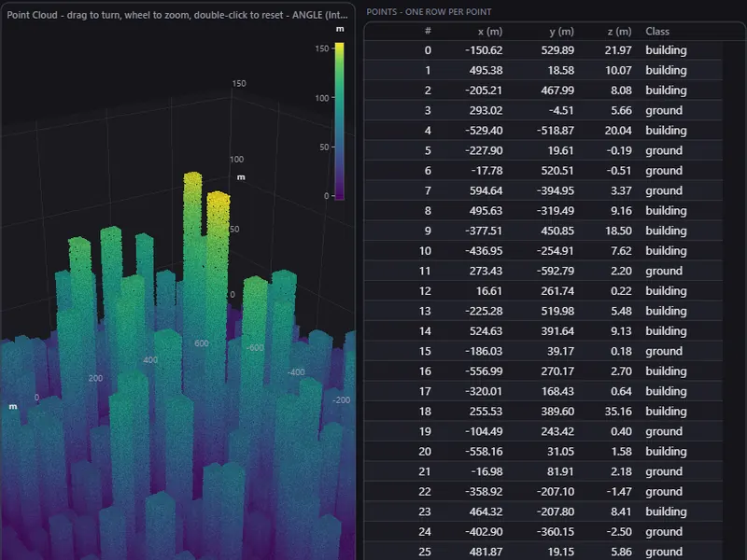Select x value -436.95 in row 10
The height and width of the screenshot is (560, 747).
(484, 250)
